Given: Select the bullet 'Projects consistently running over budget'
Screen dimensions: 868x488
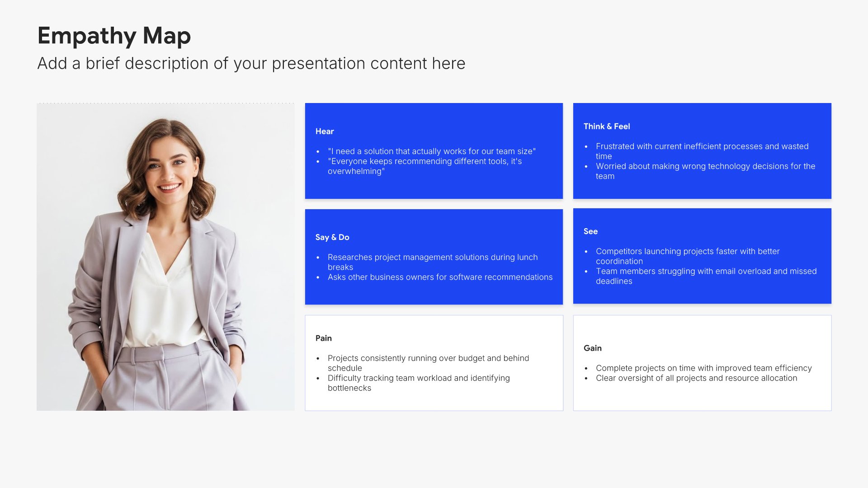Looking at the screenshot, I should (x=428, y=363).
